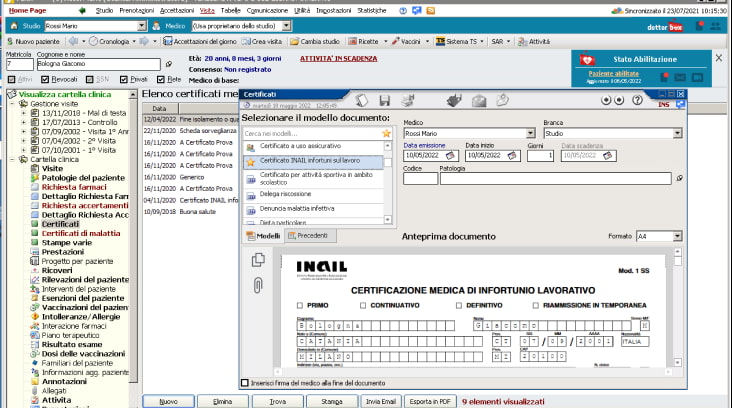Viewport: 732px width, 408px height.
Task: Open the Studio dropdown showing Rossi Mario
Action: click(x=142, y=26)
